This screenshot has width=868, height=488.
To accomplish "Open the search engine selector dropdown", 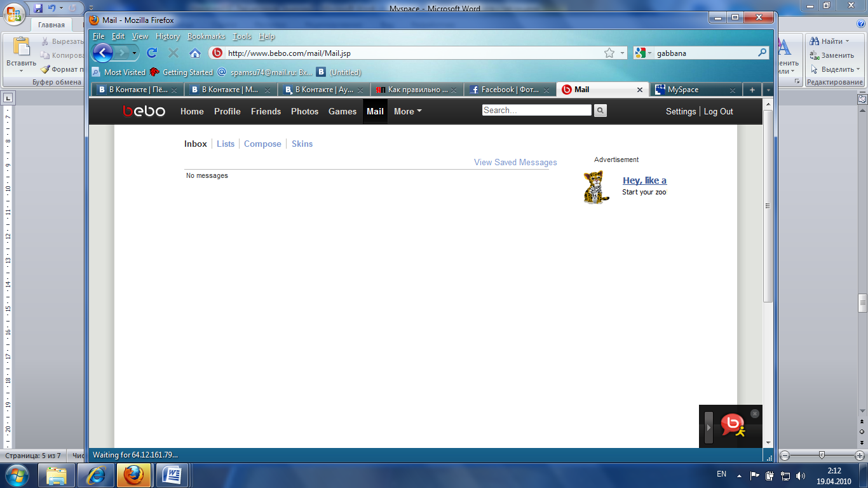I will click(x=649, y=53).
